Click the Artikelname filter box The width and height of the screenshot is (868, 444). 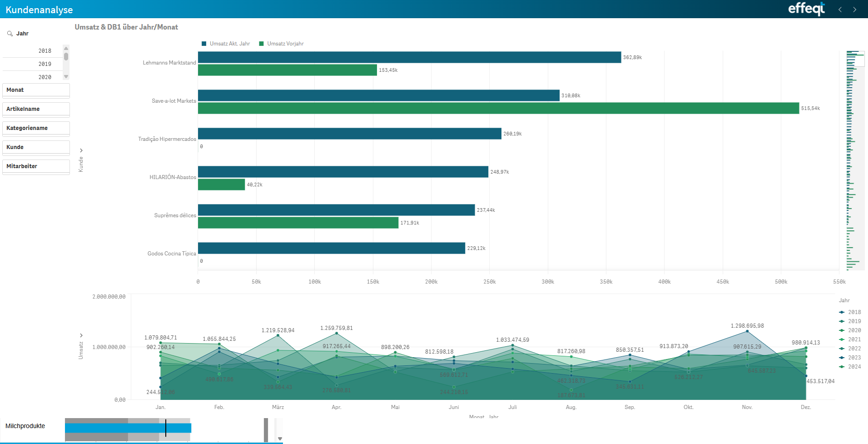36,109
